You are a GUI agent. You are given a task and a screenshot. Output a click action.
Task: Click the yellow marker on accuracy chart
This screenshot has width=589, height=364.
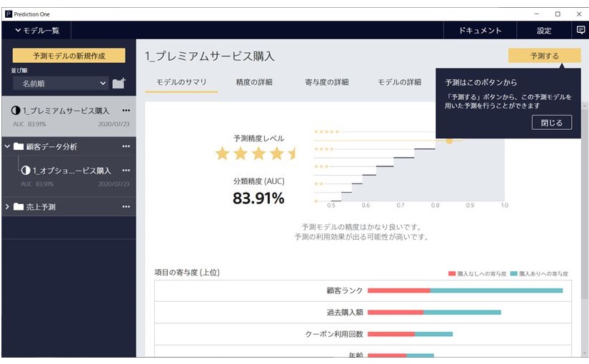449,141
